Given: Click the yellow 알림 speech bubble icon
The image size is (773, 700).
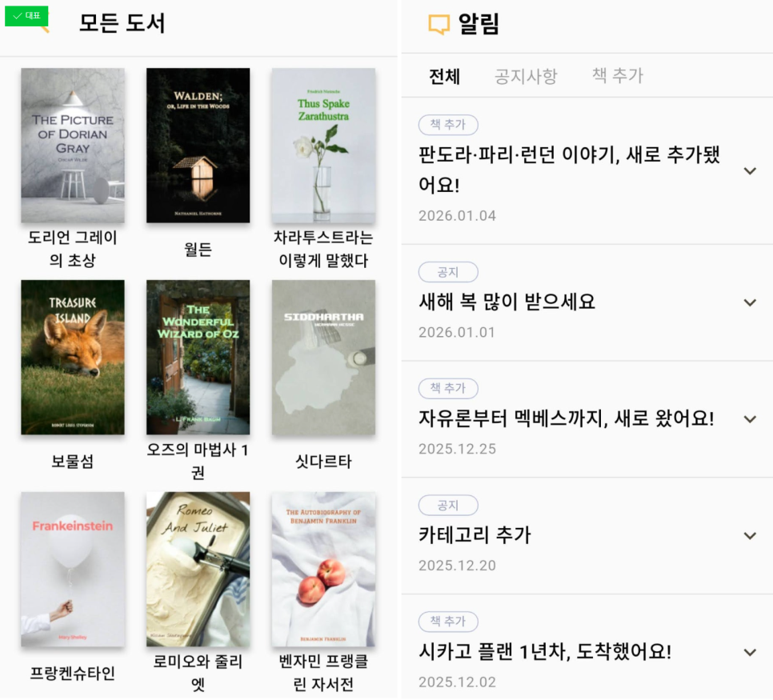Looking at the screenshot, I should click(x=439, y=24).
